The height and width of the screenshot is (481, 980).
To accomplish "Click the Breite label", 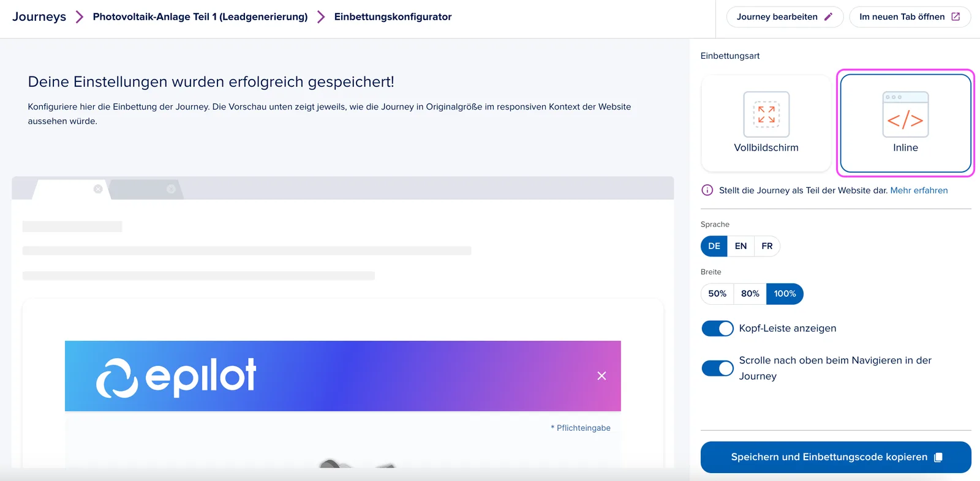I will (711, 272).
